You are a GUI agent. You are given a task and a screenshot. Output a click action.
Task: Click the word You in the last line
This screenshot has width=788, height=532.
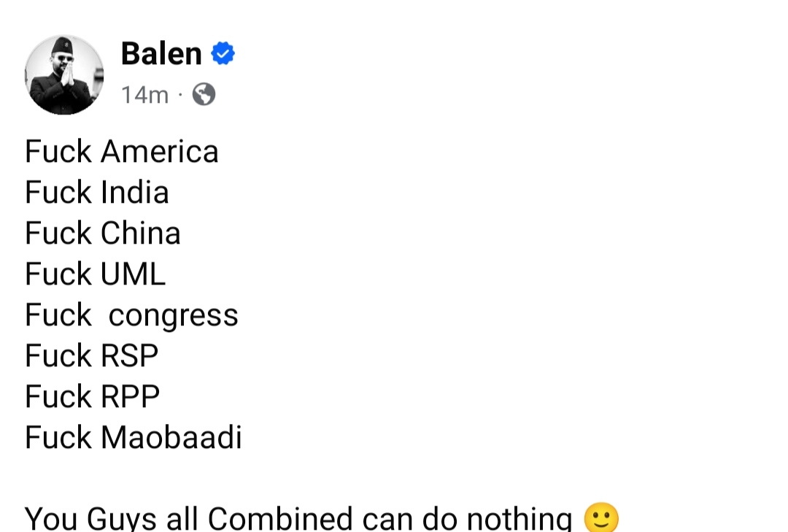coord(51,519)
